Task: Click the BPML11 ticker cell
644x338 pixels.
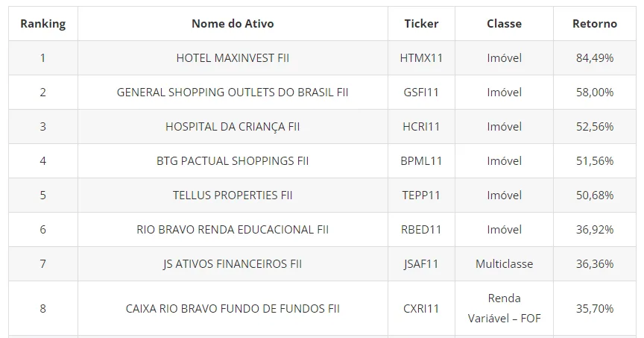Action: coord(421,160)
